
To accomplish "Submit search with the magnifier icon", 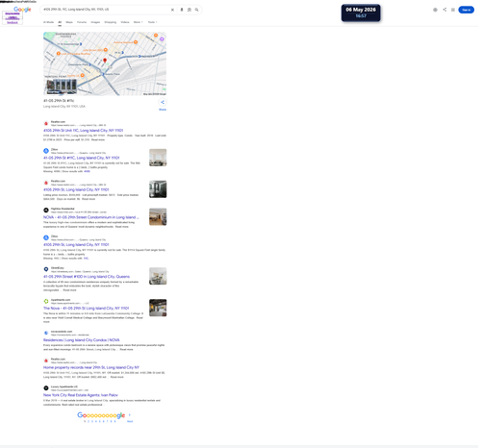I will tap(197, 10).
